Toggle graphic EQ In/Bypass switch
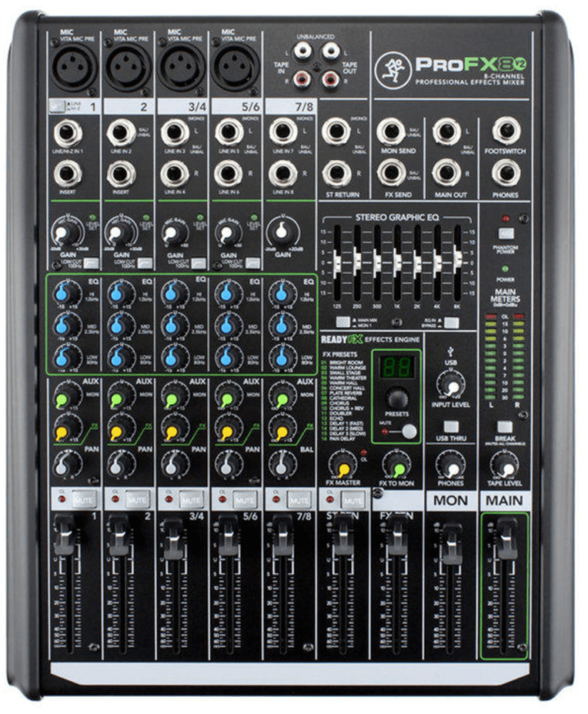The height and width of the screenshot is (714, 588). 451,323
